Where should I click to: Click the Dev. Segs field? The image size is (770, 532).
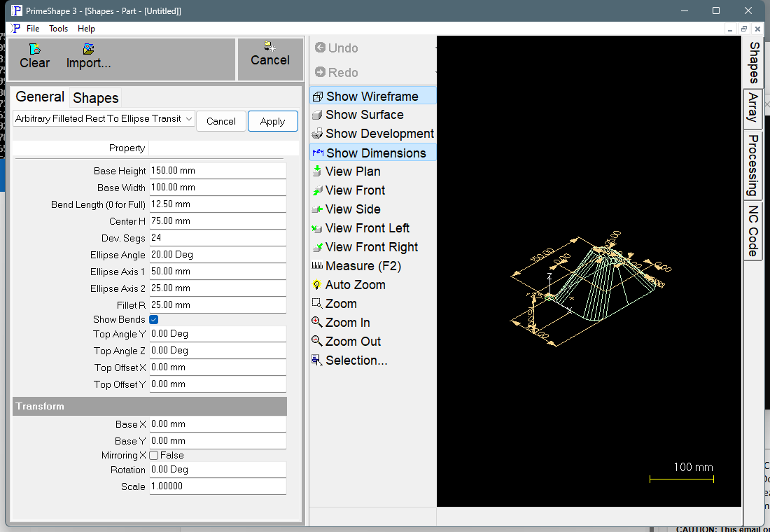pos(218,238)
